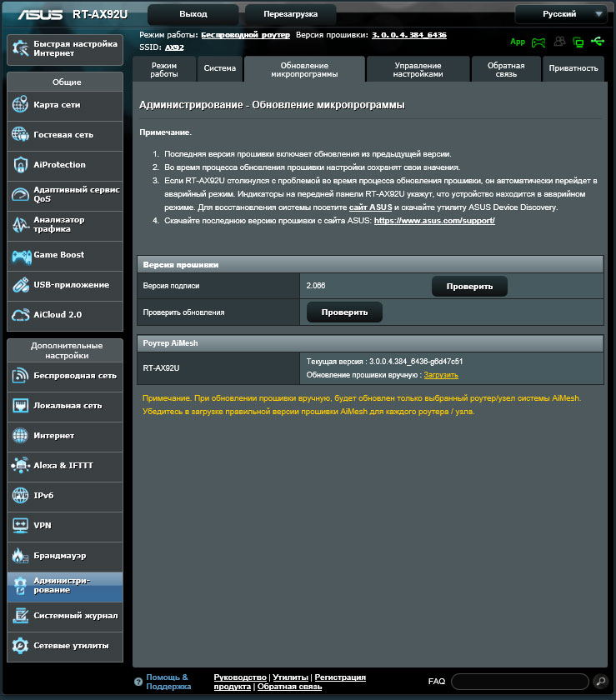Click the Локальная сеть icon

coord(21,406)
